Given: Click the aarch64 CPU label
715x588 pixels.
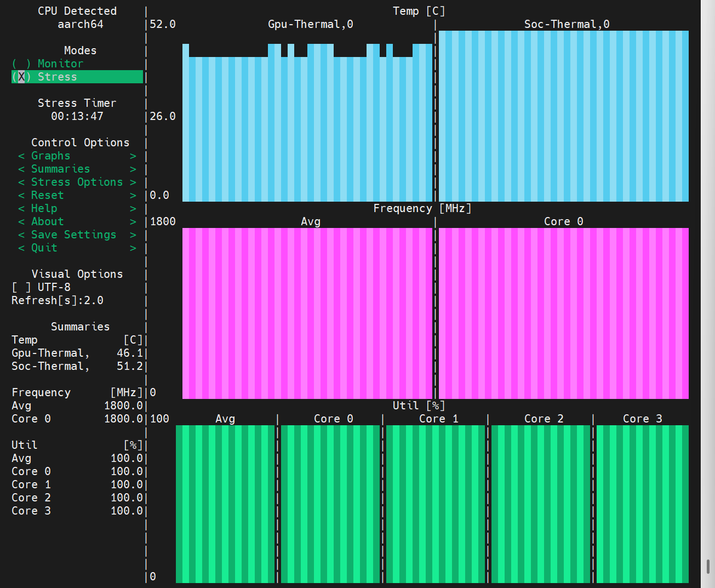Looking at the screenshot, I should (81, 24).
